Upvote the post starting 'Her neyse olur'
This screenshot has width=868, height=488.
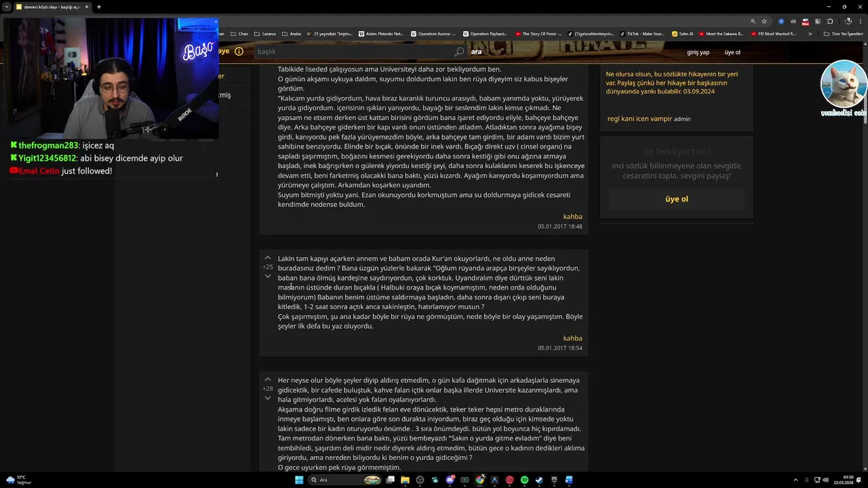pyautogui.click(x=268, y=380)
